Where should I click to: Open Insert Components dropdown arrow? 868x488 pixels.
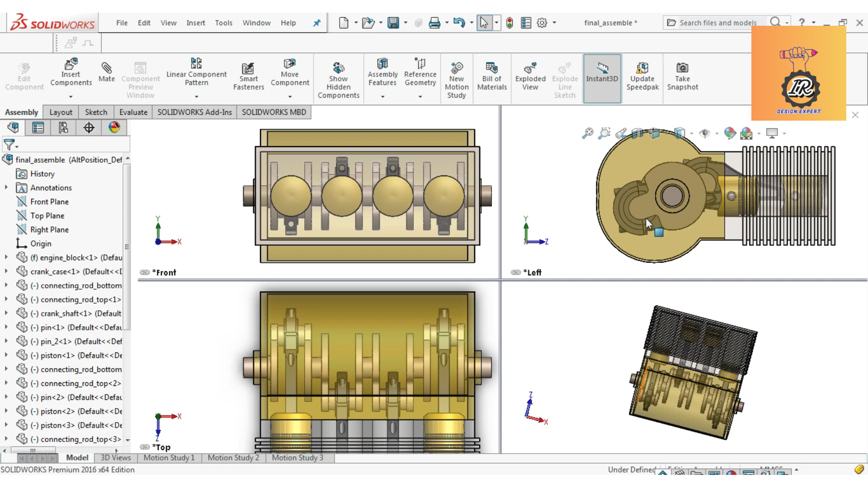coord(71,97)
